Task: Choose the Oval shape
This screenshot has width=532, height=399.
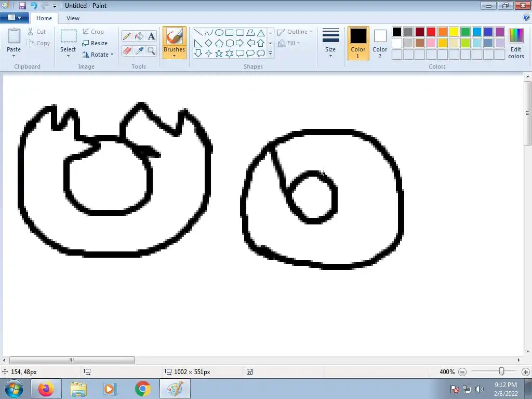Action: tap(219, 33)
